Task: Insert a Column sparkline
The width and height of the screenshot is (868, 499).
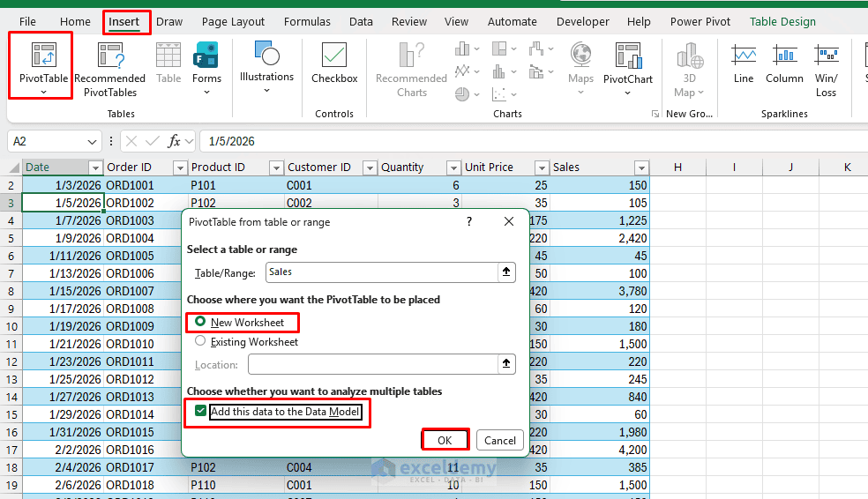Action: tap(784, 63)
